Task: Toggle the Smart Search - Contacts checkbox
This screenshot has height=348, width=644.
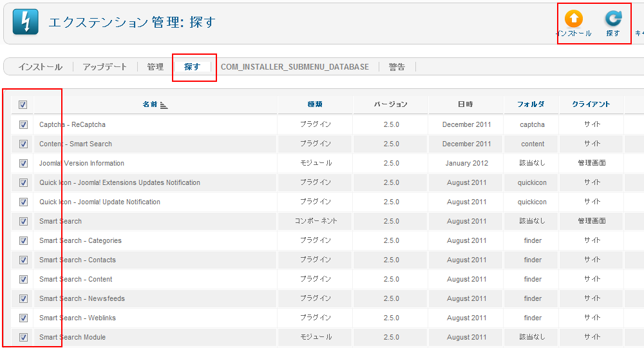Action: (x=23, y=260)
